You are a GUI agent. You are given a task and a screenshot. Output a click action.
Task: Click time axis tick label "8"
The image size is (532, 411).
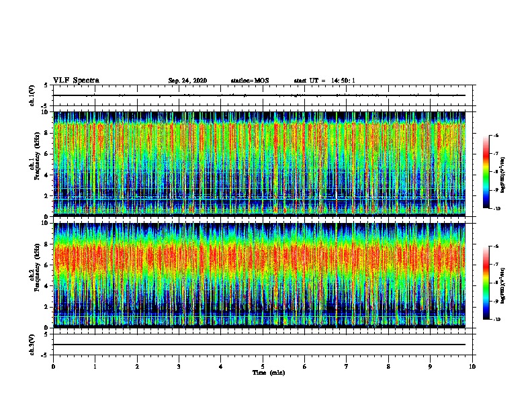coord(388,367)
